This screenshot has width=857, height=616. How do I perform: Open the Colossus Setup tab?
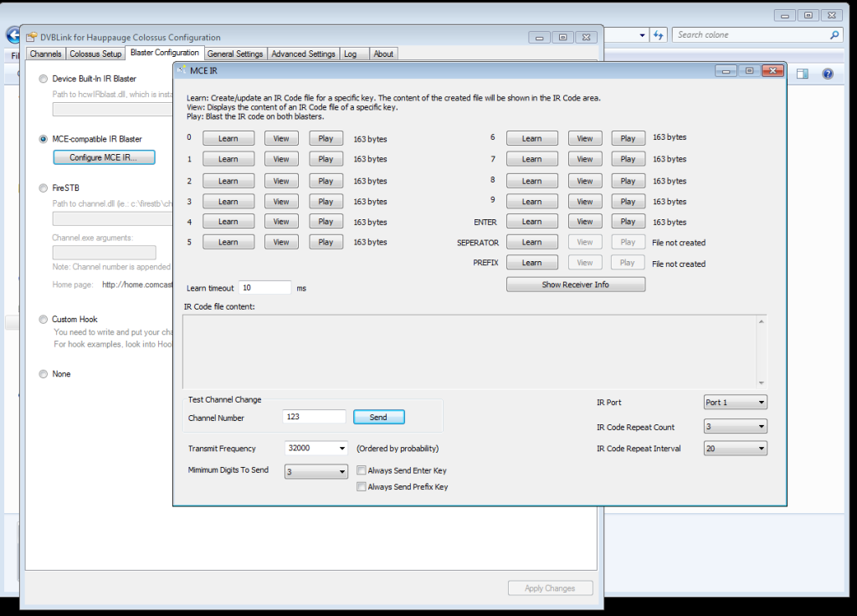tap(95, 54)
